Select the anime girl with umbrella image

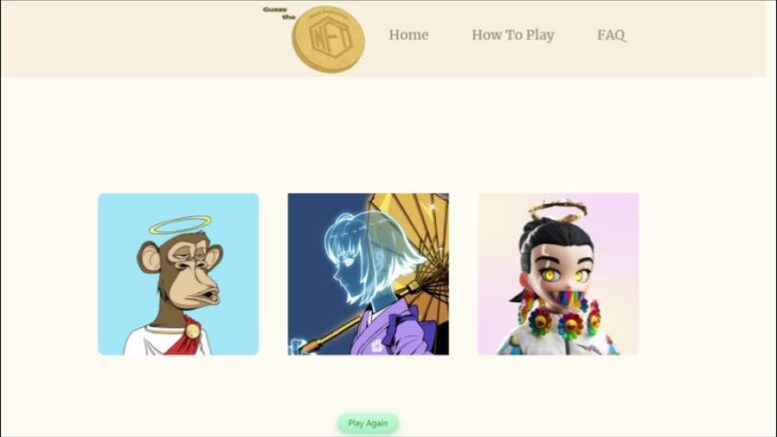(x=368, y=274)
